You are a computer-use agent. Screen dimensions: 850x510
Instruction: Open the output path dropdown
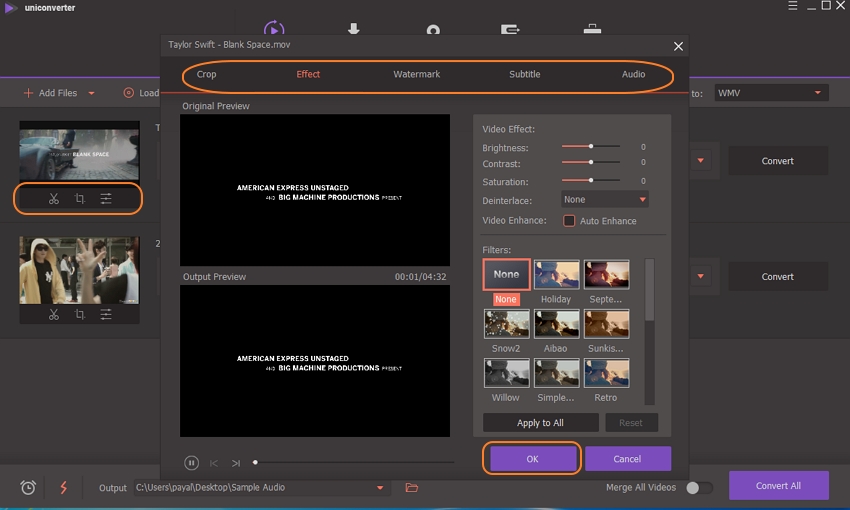click(x=380, y=488)
